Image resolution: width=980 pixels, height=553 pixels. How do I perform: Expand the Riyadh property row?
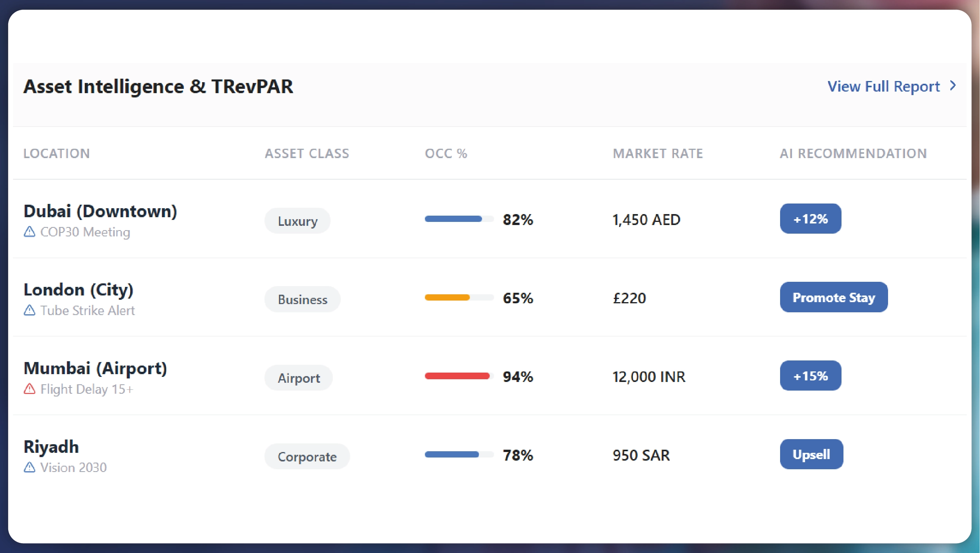pos(51,446)
